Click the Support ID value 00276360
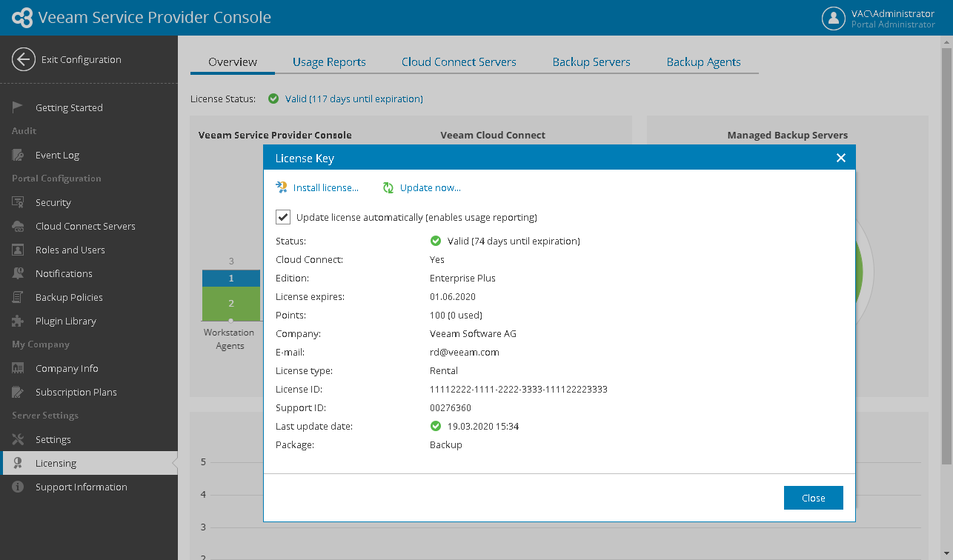Viewport: 953px width, 560px height. pos(451,407)
